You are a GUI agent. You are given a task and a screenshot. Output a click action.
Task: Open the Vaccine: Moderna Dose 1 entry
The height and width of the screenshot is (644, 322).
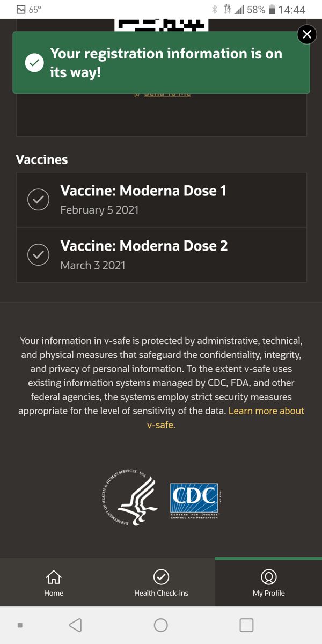pos(162,200)
